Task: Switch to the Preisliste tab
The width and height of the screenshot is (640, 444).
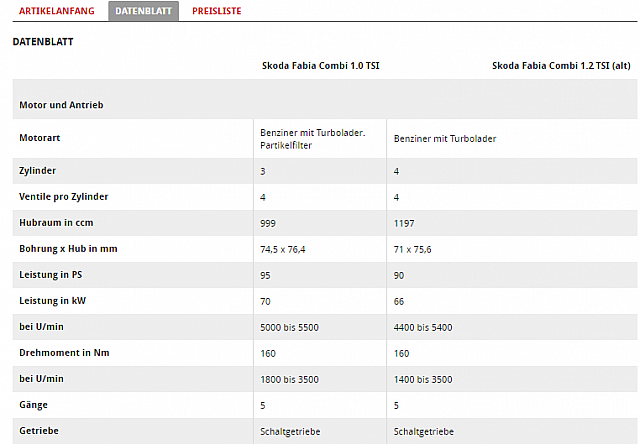Action: coord(217,11)
